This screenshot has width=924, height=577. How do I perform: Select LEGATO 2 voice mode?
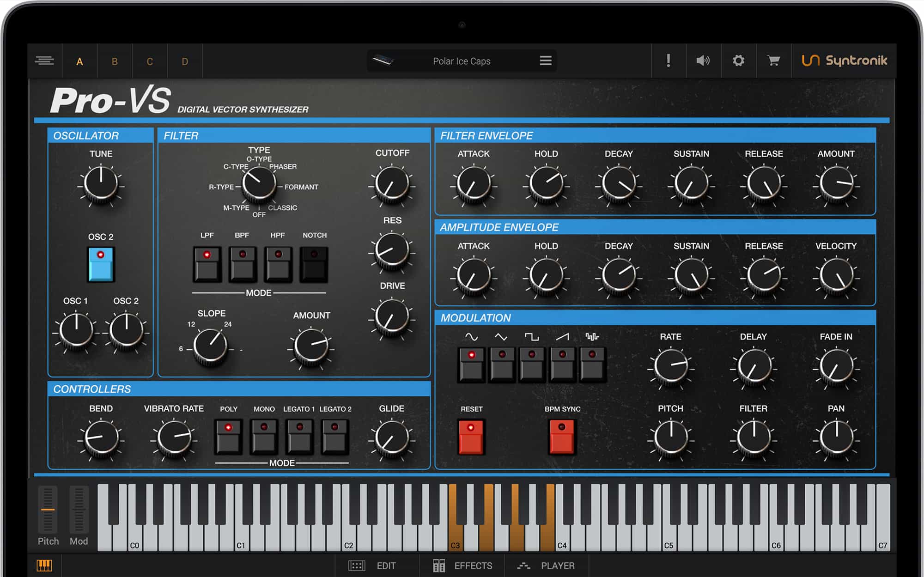tap(335, 437)
